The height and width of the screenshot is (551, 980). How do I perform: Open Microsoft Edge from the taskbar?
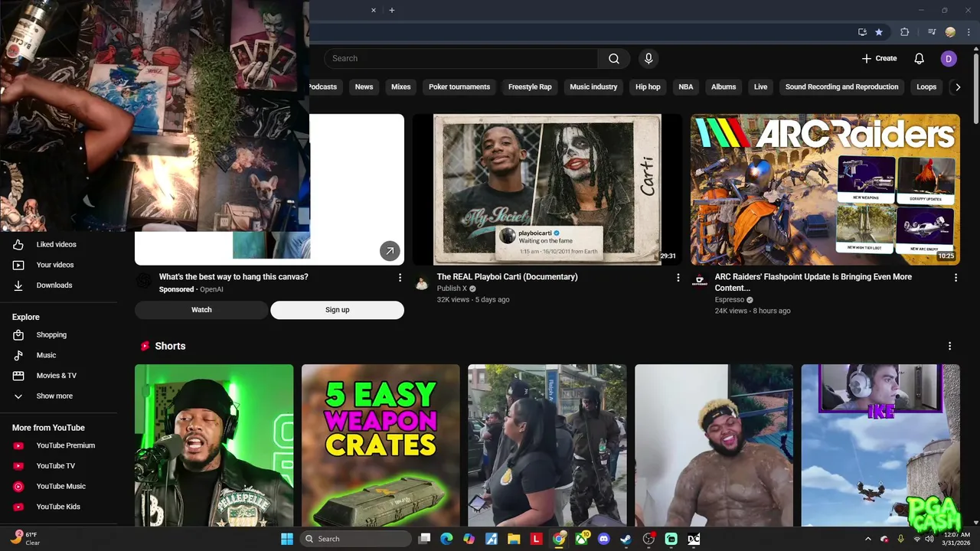446,539
